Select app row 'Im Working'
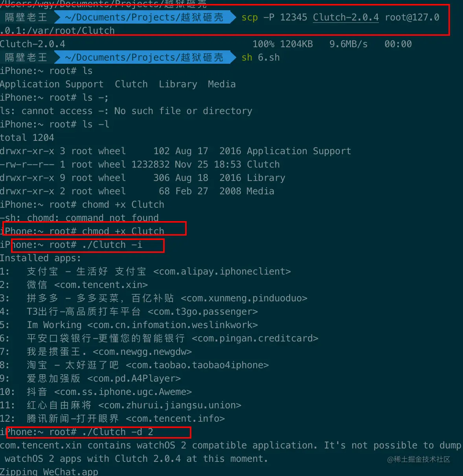Viewport: 463px width, 476px height. (x=129, y=325)
